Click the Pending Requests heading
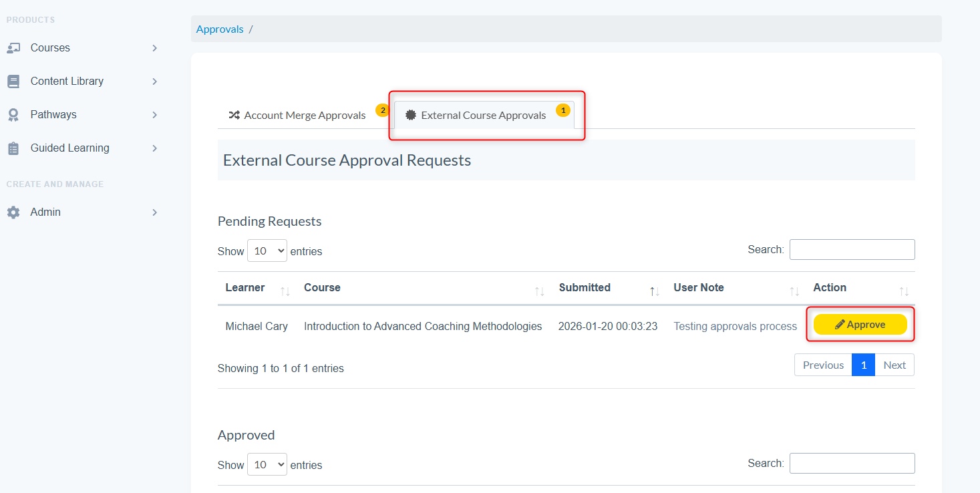Screen dimensions: 980x493 tap(270, 221)
